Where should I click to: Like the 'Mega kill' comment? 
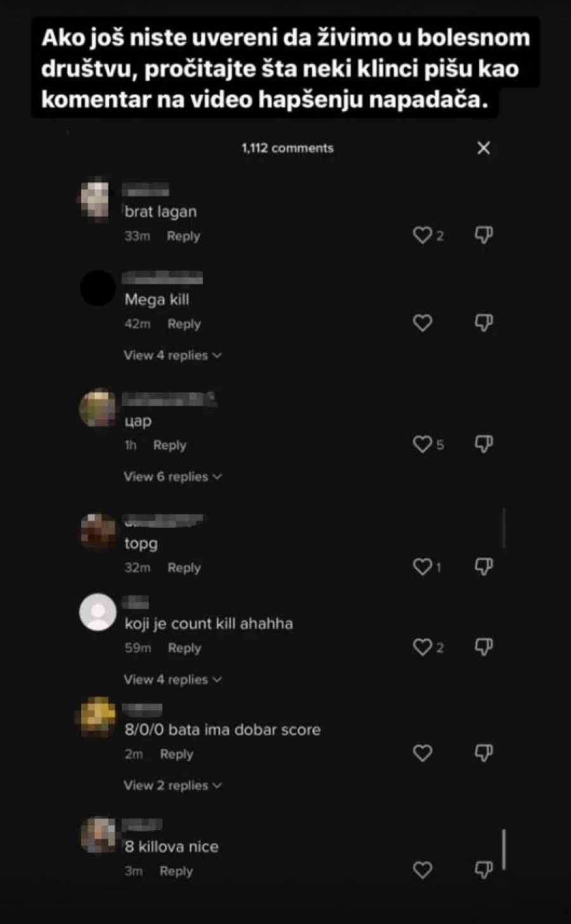(423, 323)
